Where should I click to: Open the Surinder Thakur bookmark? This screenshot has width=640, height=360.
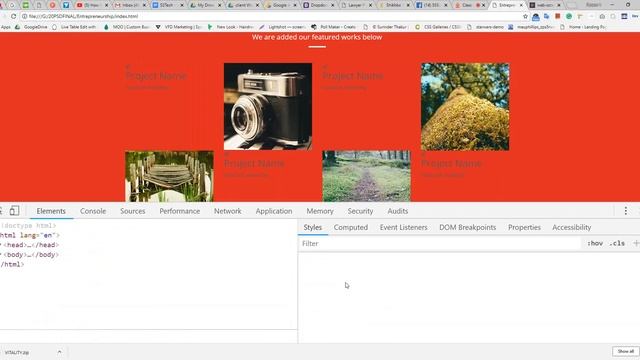click(386, 27)
